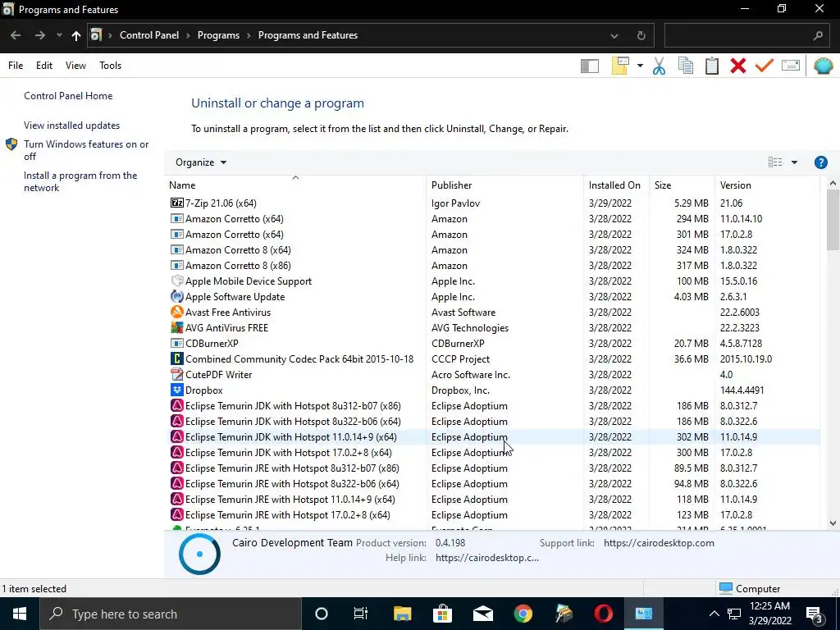Click the scroll up arrow of program list
The height and width of the screenshot is (630, 840).
coord(833,183)
